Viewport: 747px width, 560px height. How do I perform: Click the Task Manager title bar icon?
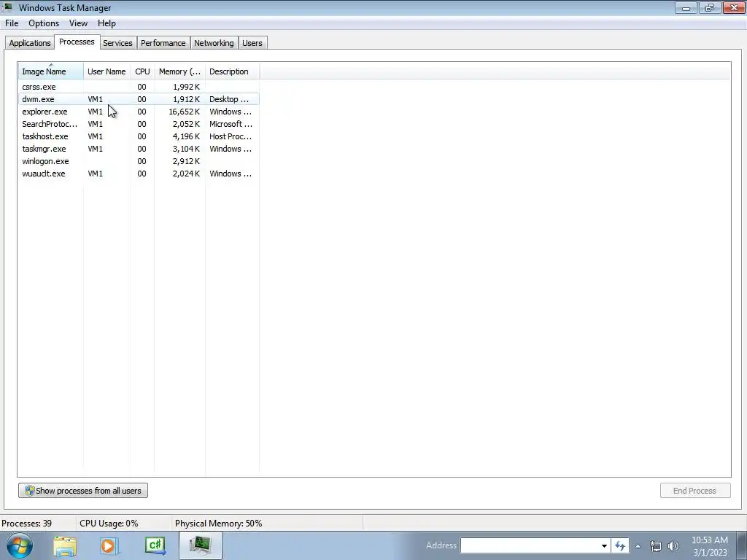[x=7, y=7]
